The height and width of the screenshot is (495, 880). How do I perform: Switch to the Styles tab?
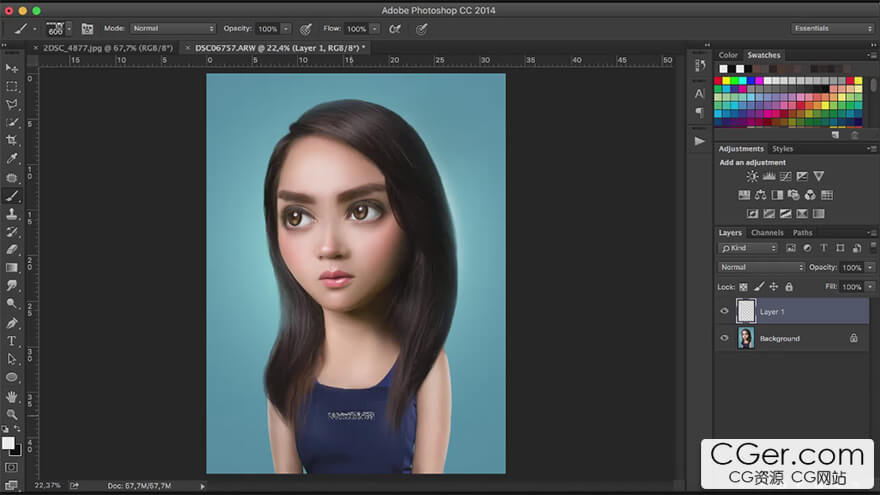(782, 149)
